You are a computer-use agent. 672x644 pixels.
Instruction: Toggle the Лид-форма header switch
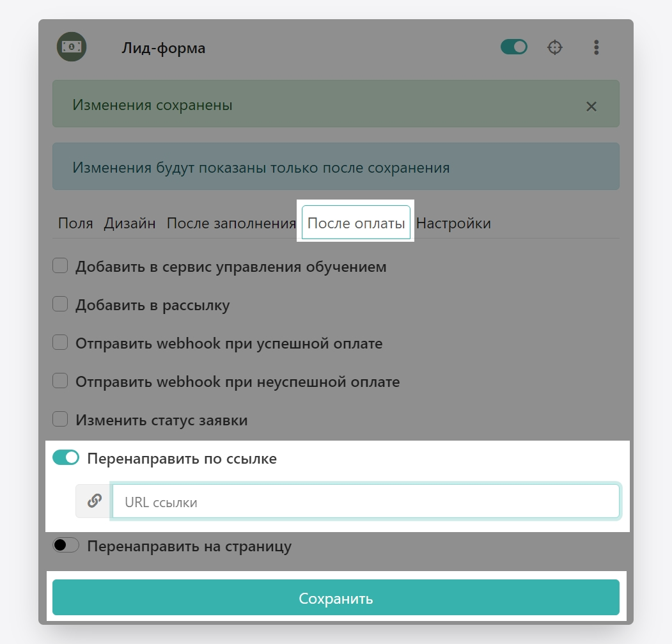[513, 47]
